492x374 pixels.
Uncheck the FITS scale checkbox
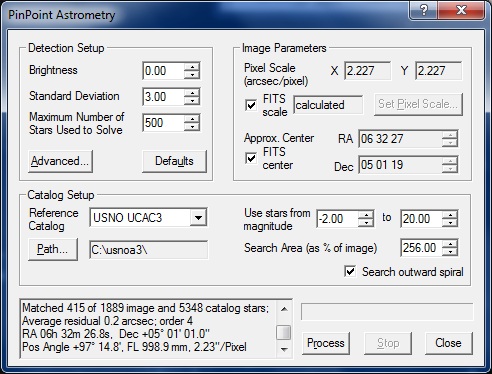[x=251, y=105]
